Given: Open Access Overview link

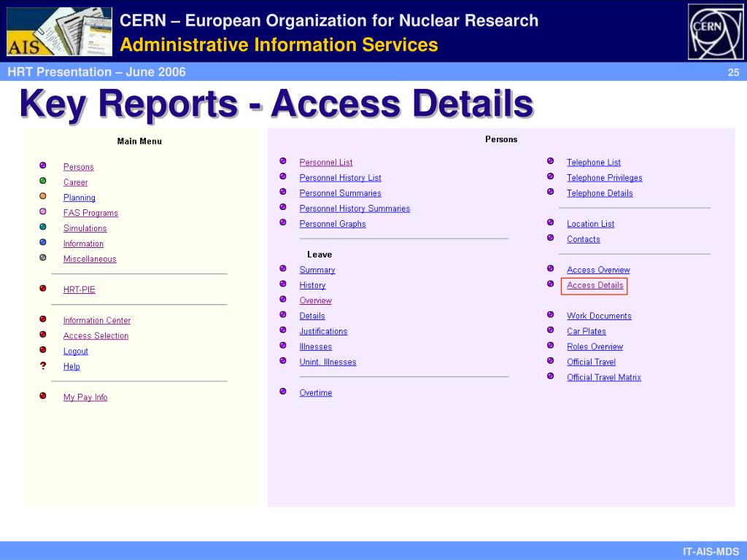Looking at the screenshot, I should (x=599, y=270).
